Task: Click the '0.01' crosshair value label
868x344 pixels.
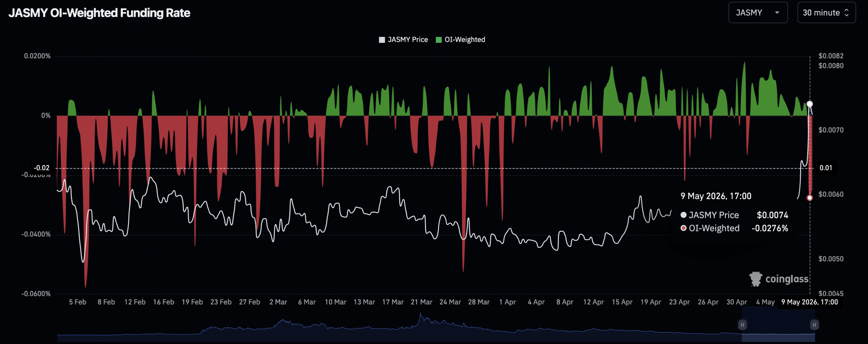Action: [826, 168]
